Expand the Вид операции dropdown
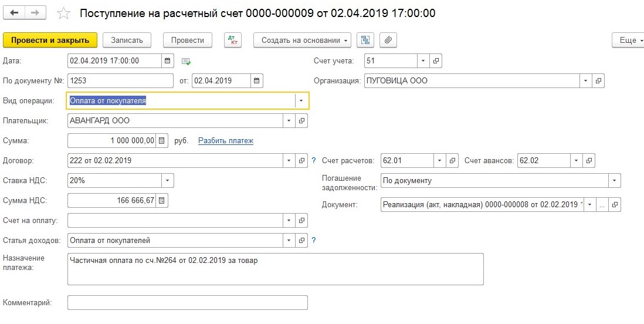644x324 pixels. [x=301, y=101]
